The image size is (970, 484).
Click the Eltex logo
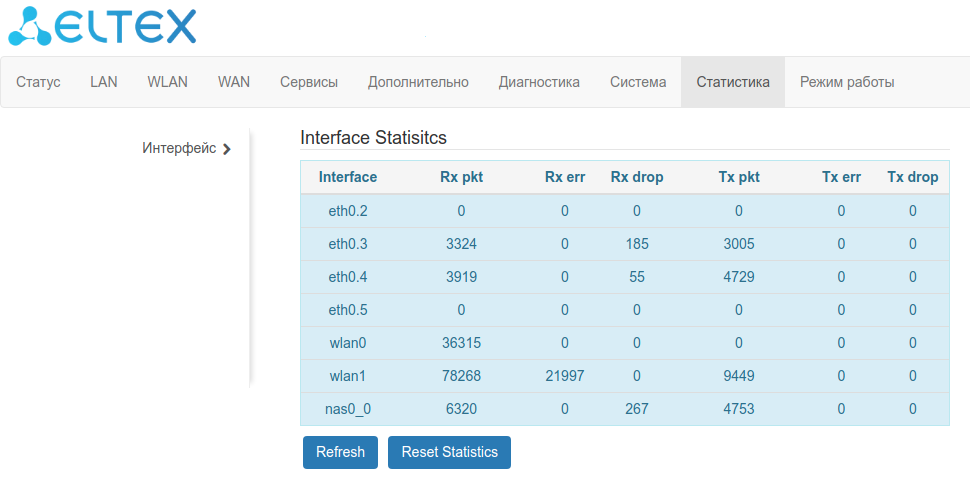[102, 27]
